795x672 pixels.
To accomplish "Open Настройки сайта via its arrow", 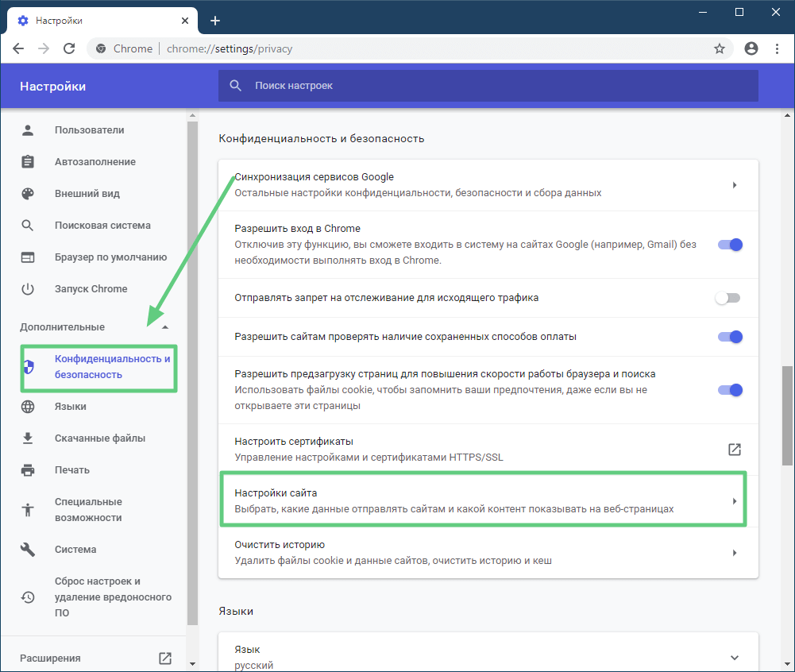I will tap(735, 501).
